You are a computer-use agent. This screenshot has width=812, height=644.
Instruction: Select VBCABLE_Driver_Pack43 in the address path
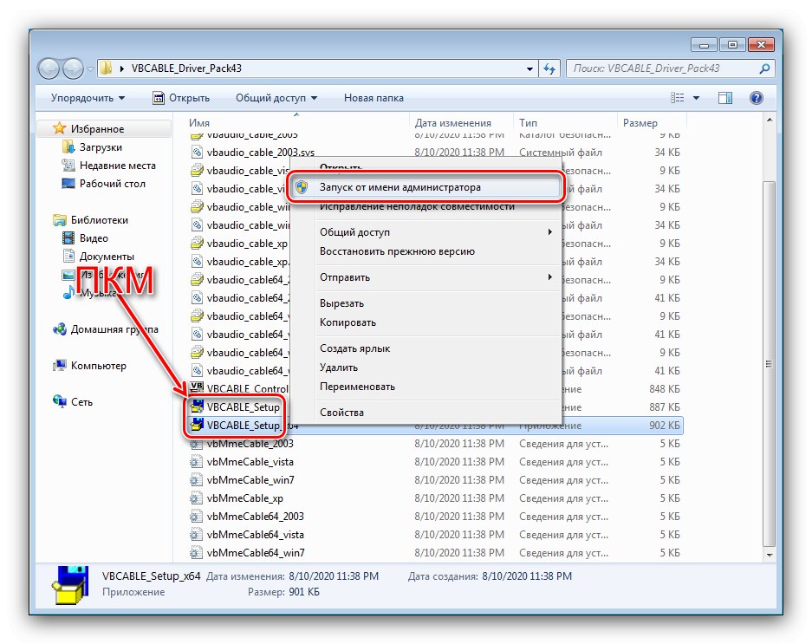[x=186, y=68]
